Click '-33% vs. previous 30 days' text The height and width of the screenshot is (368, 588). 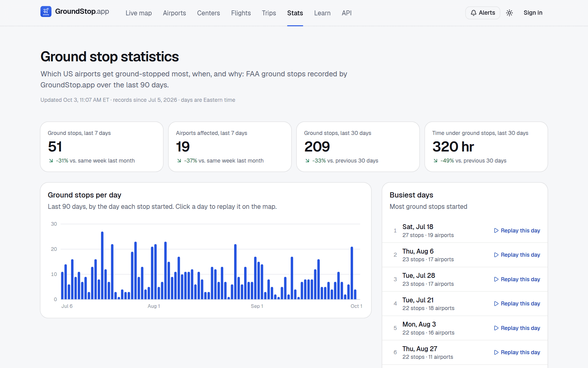pyautogui.click(x=345, y=161)
